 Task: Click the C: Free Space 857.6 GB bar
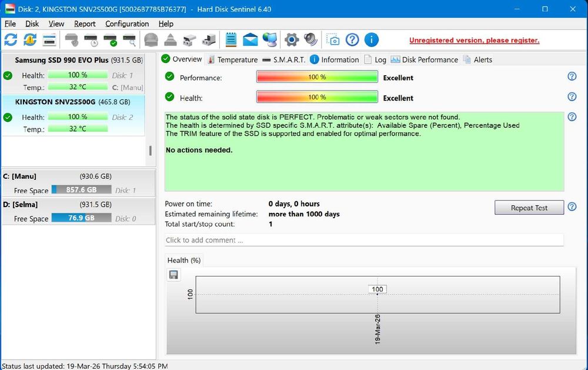pos(81,189)
